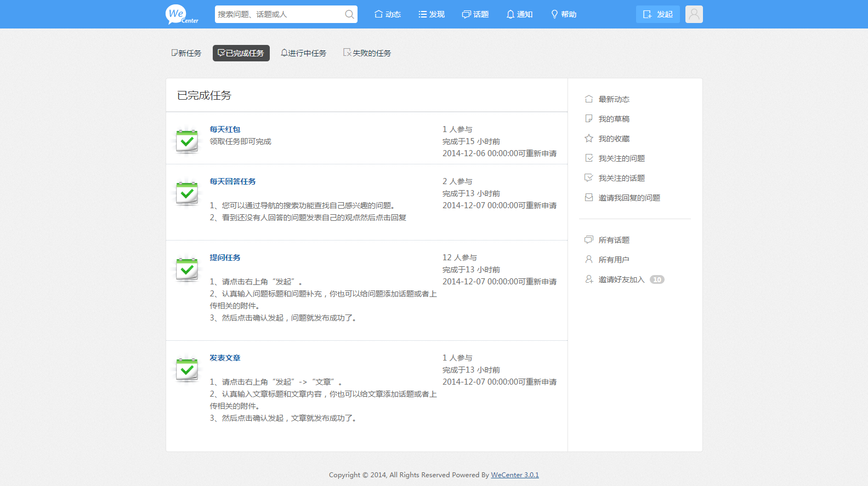Click the add-user icon beside 邀请好友加入
Image resolution: width=868 pixels, height=486 pixels.
point(589,279)
